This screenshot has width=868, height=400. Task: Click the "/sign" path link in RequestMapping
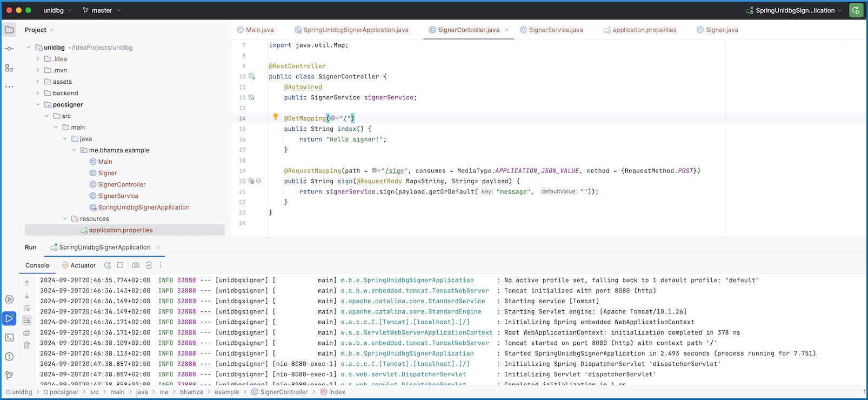[393, 171]
